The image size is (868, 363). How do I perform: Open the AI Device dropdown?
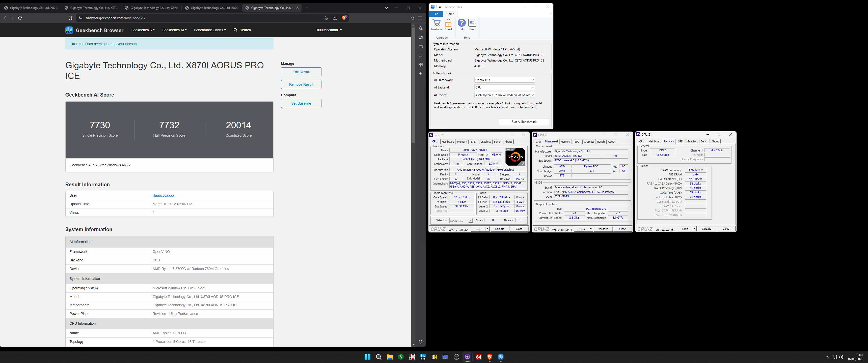pos(504,95)
